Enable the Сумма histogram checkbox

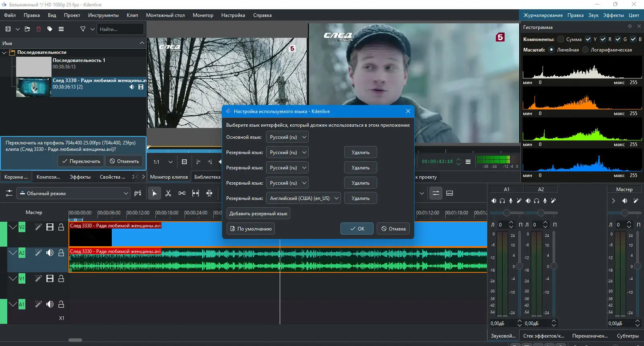[x=561, y=39]
